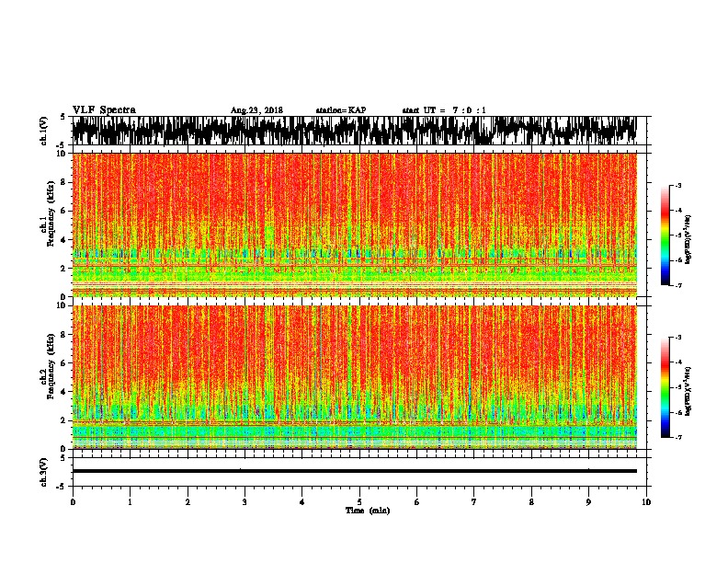
Task: Click the start UT = 7:0:1 text
Action: (444, 110)
